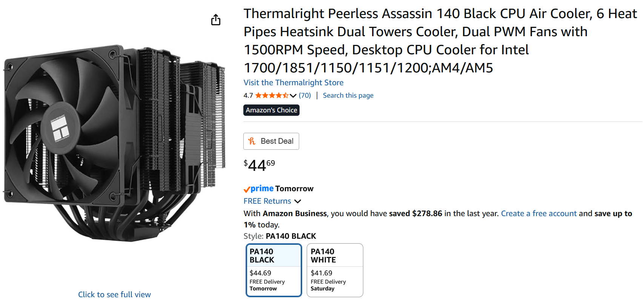Viewport: 644px width, 304px height.
Task: Click the Honey icon in Best Deal
Action: pos(252,141)
